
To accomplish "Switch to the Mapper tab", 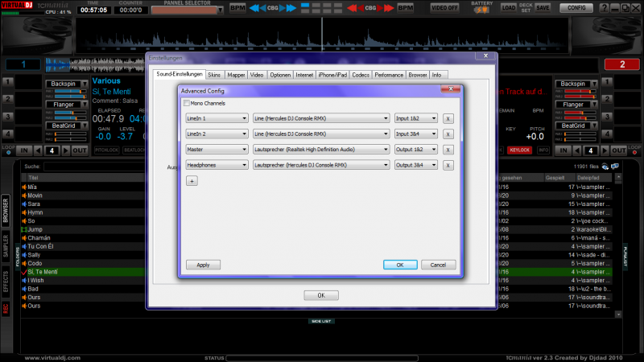I will point(236,75).
